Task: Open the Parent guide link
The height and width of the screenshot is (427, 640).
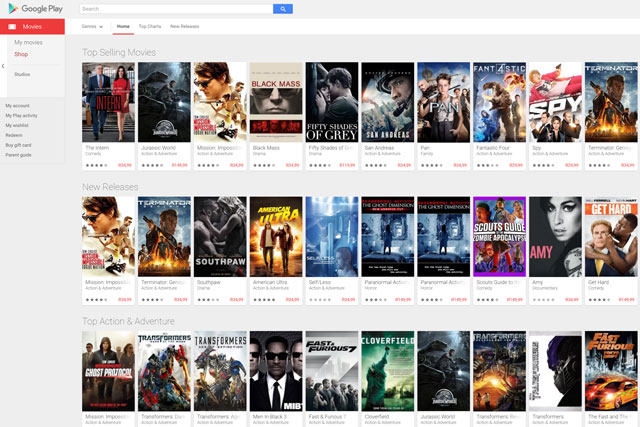Action: 18,155
